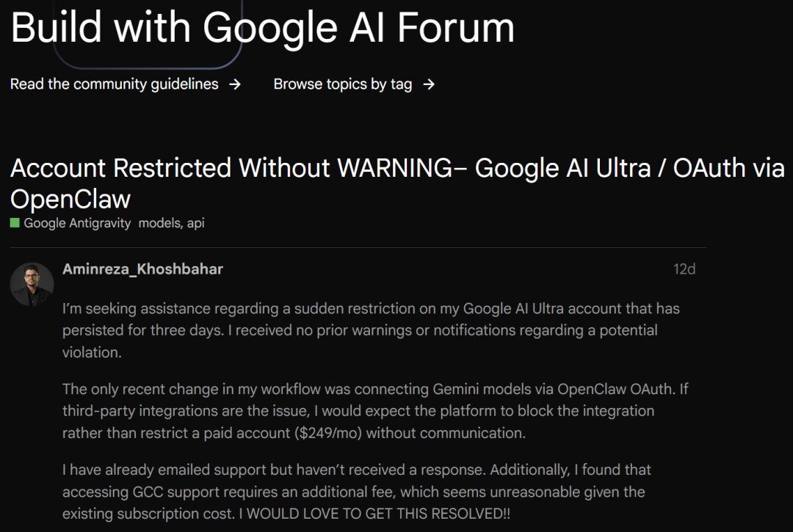Click the 12d post timestamp
Viewport: 793px width, 532px height.
684,269
